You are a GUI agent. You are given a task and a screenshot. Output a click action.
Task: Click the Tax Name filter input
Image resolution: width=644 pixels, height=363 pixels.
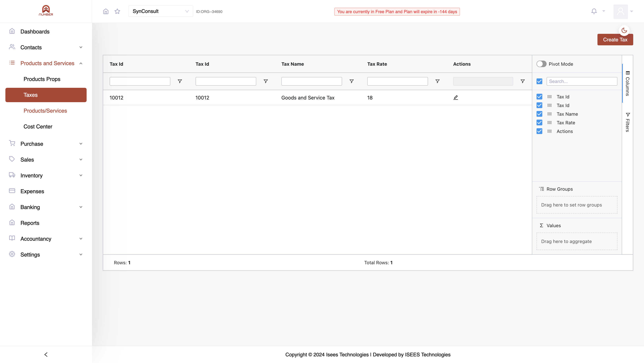[x=312, y=81]
